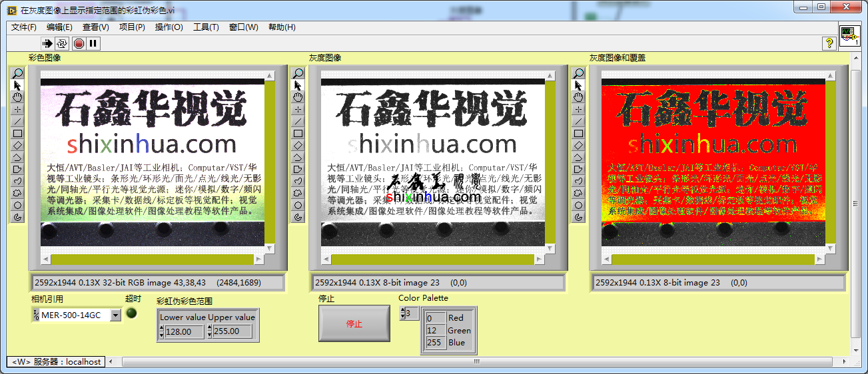Click the Lower value field showing 128.00
868x374 pixels.
click(185, 331)
